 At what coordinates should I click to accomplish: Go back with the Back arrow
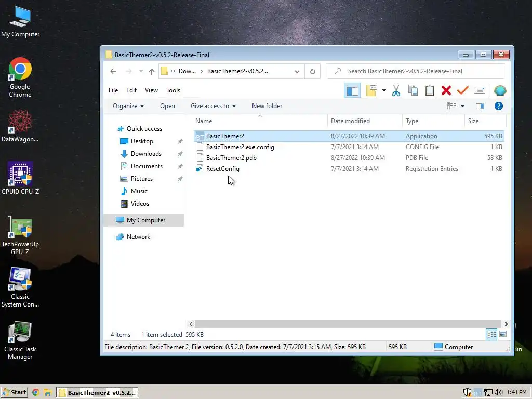[x=113, y=71]
